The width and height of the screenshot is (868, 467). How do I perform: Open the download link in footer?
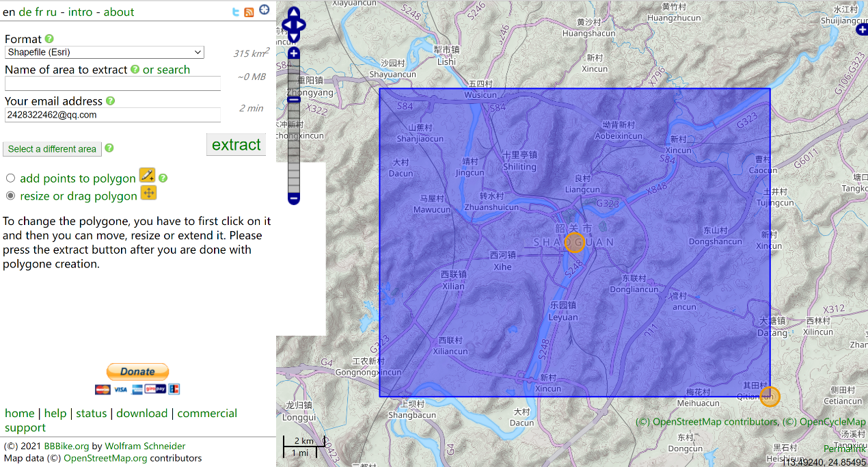(141, 413)
